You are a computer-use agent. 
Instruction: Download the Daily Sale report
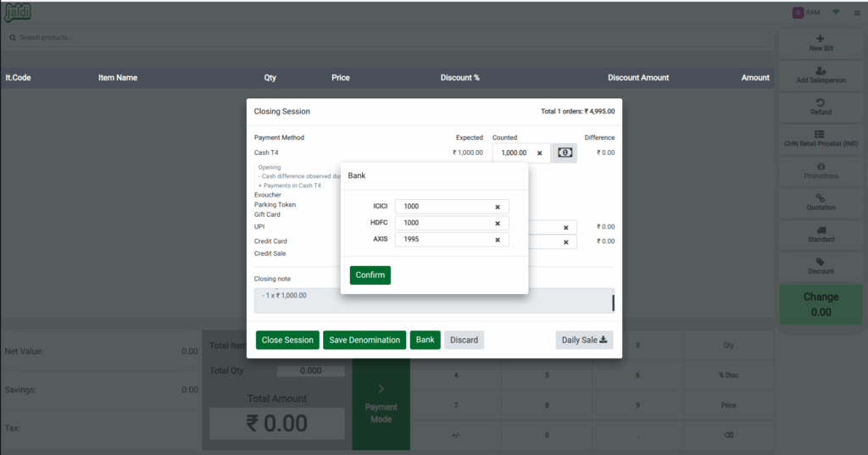coord(584,340)
